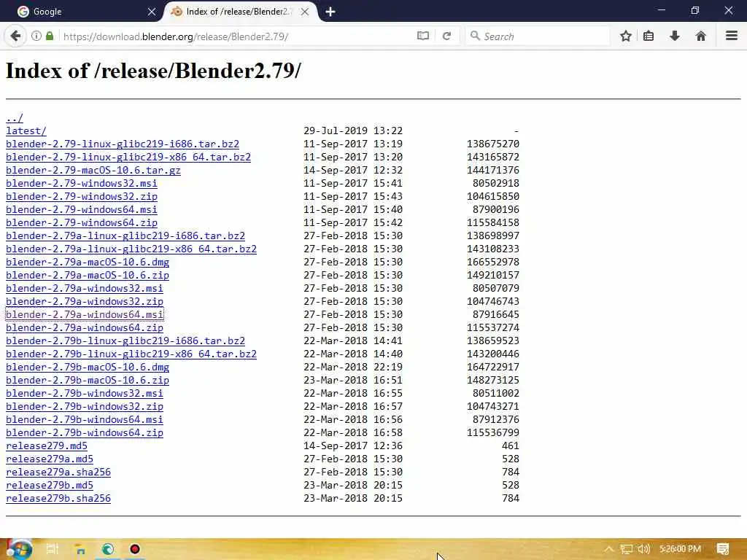Click the green padlock security icon
The width and height of the screenshot is (747, 560).
[50, 36]
